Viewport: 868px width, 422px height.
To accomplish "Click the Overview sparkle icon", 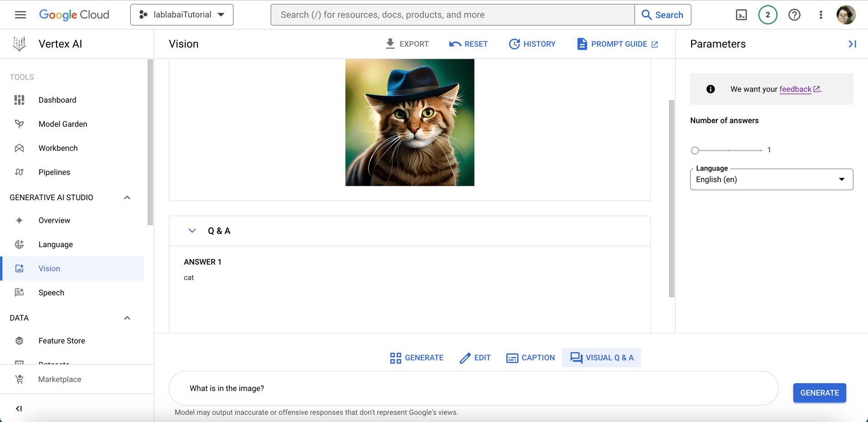I will coord(19,220).
